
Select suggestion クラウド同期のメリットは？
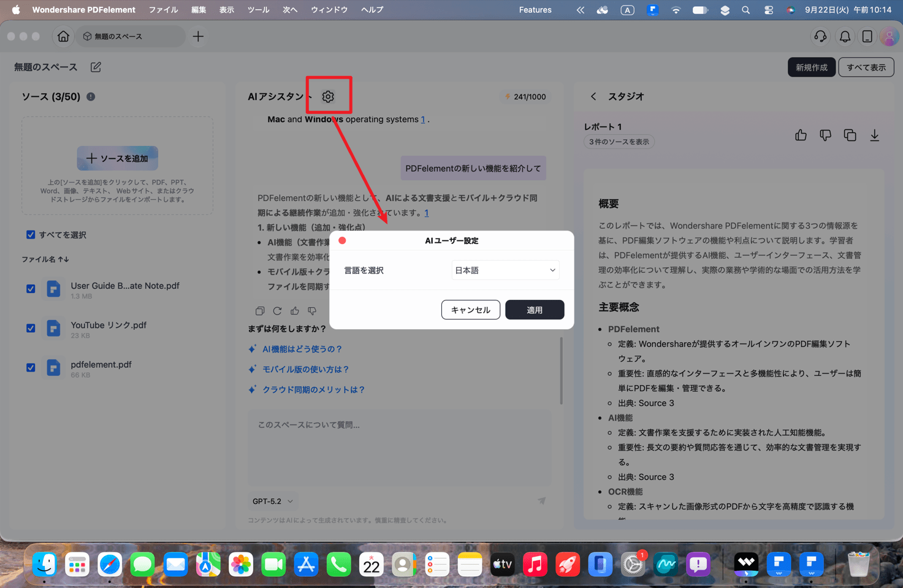[314, 389]
